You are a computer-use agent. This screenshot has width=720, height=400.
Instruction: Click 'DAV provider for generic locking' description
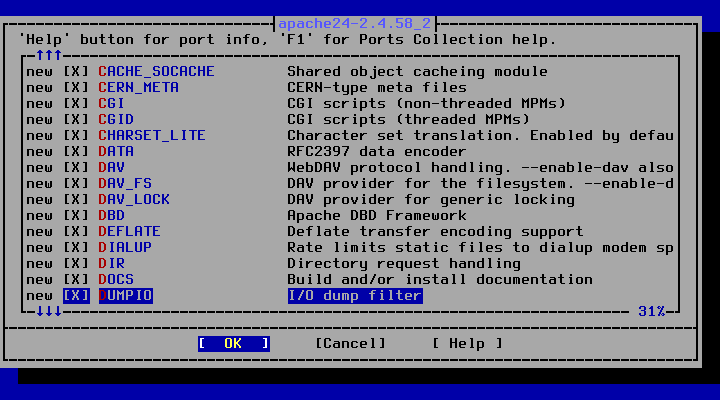point(431,199)
